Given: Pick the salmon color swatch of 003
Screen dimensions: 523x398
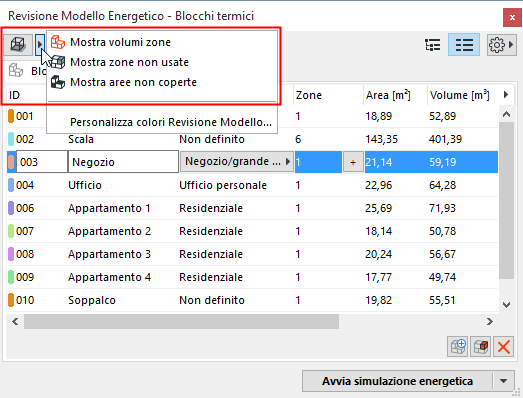Looking at the screenshot, I should 12,162.
